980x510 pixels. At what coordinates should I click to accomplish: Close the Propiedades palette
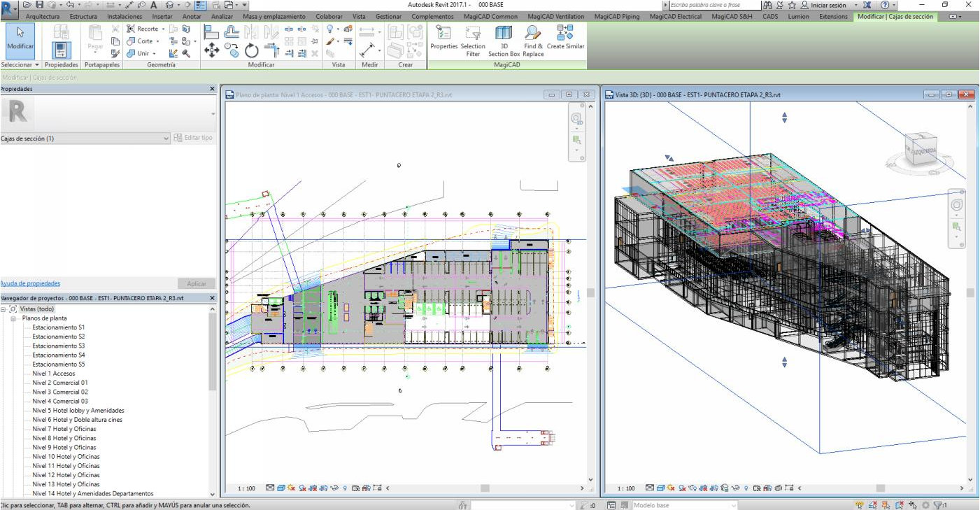pyautogui.click(x=213, y=89)
